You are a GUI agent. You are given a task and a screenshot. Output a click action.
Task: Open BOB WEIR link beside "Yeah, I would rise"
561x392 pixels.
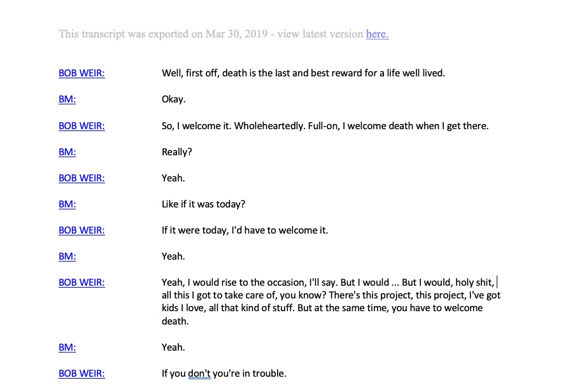pyautogui.click(x=82, y=283)
